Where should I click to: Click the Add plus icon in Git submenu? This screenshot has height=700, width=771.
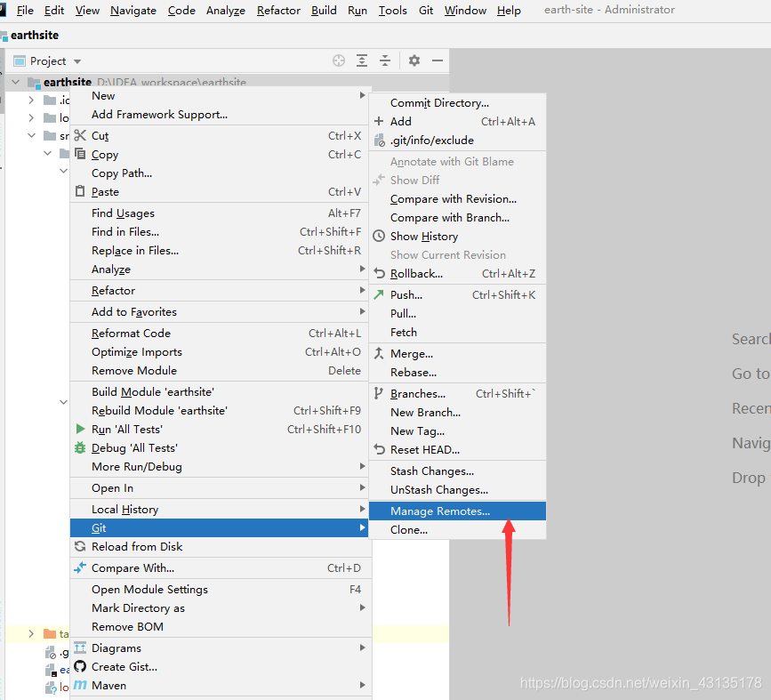pyautogui.click(x=379, y=121)
